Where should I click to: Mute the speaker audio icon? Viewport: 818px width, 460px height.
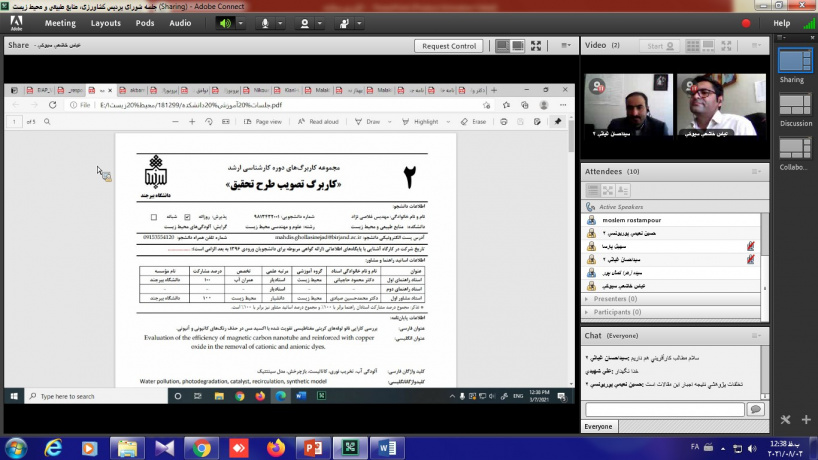click(x=224, y=22)
